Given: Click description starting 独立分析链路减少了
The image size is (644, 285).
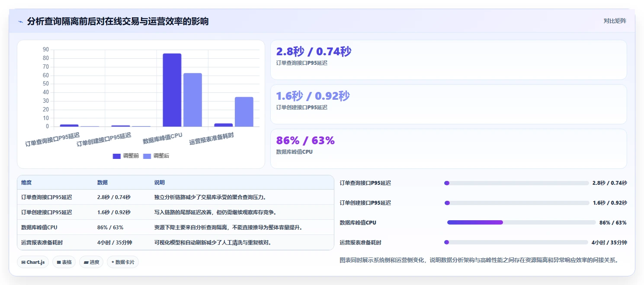Looking at the screenshot, I should tap(211, 197).
